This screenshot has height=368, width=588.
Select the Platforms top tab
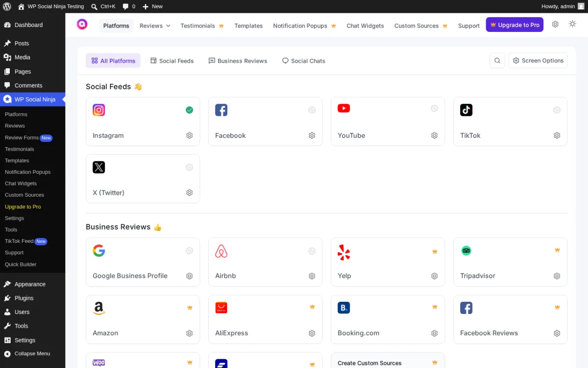[116, 26]
